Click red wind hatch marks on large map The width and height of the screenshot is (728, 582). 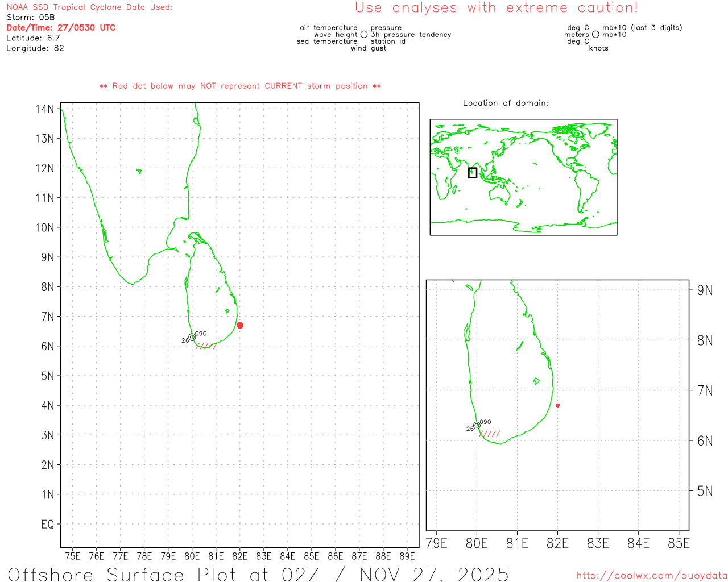coord(206,346)
